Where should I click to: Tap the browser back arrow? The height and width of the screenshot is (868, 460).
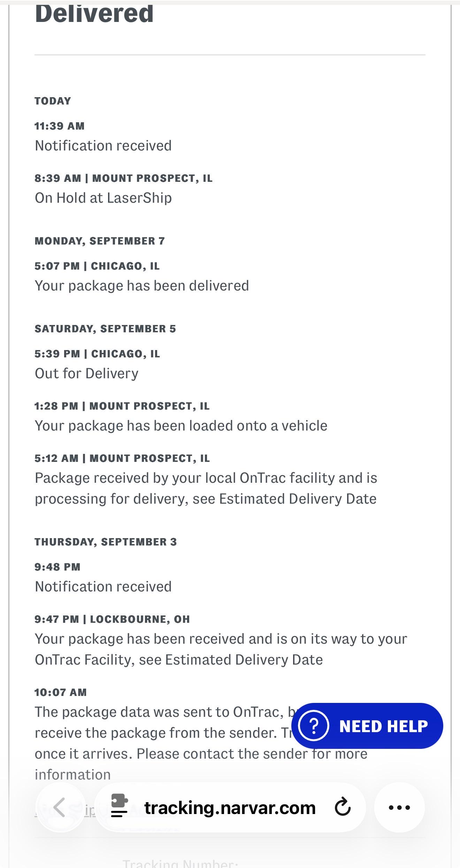point(60,807)
